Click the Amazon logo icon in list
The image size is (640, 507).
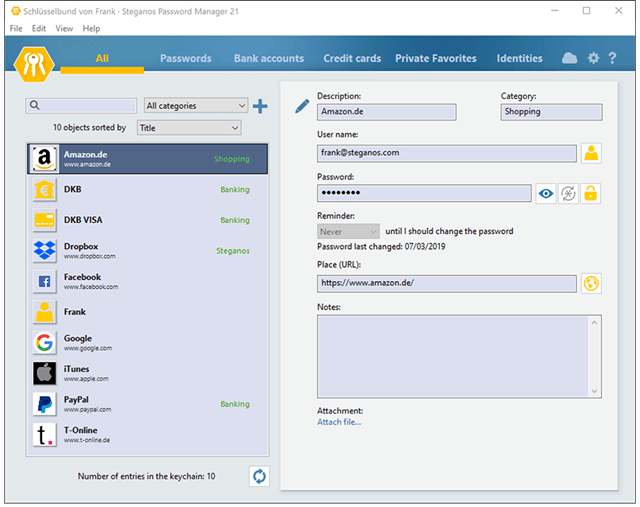coord(44,158)
